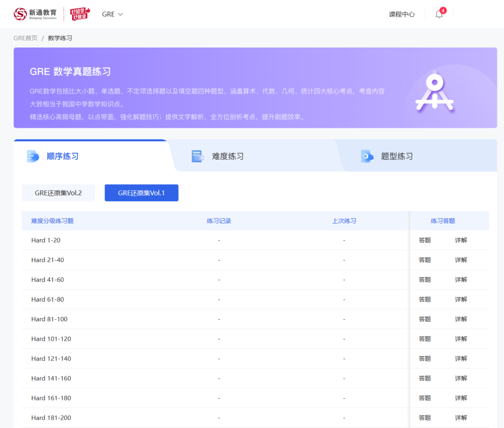Click the 练习记录 column header
The image size is (504, 428).
pyautogui.click(x=219, y=221)
